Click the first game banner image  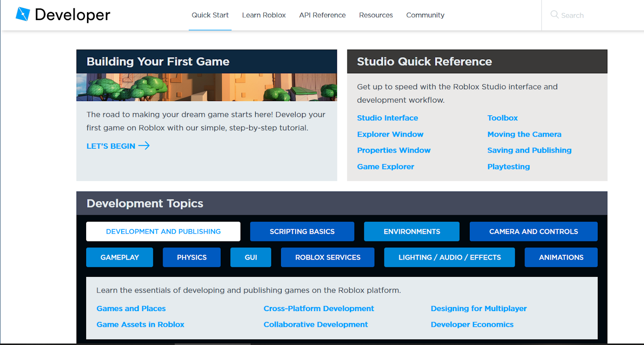click(x=206, y=87)
